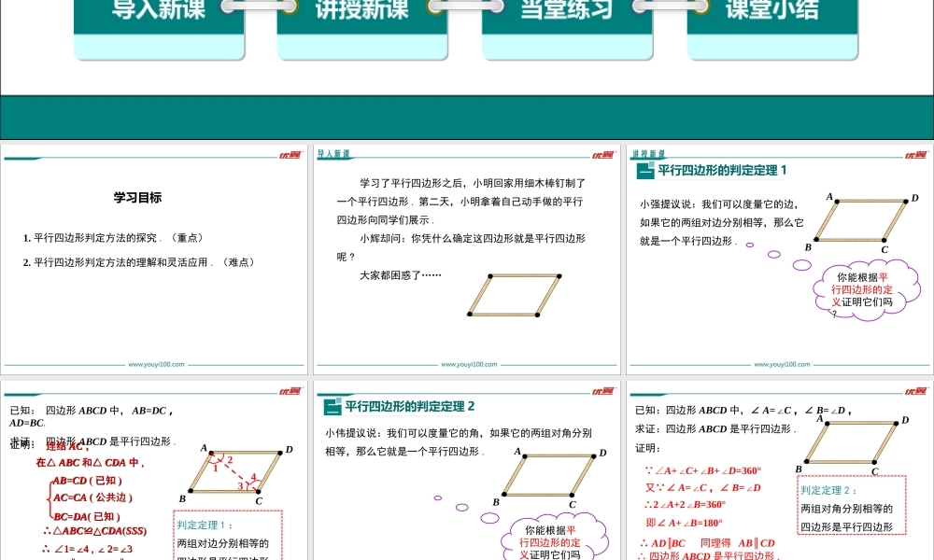Viewport: 934px width, 560px height.
Task: Click the line 即∠A+∠B=180°
Action: click(x=684, y=523)
